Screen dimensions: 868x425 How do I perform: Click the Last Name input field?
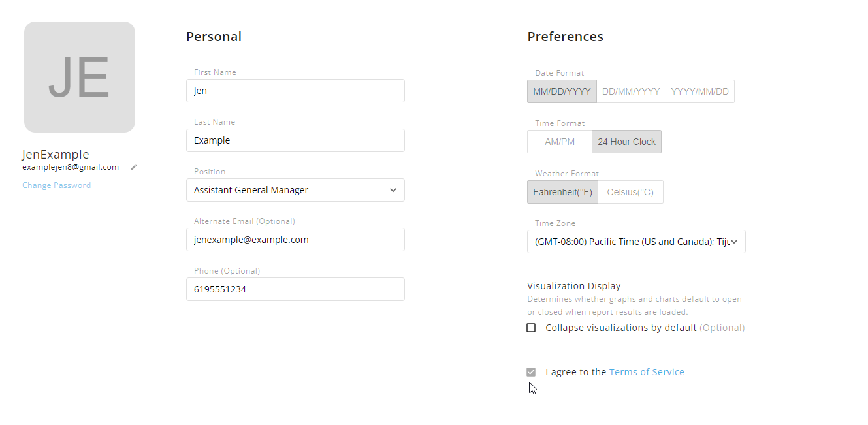click(x=295, y=140)
